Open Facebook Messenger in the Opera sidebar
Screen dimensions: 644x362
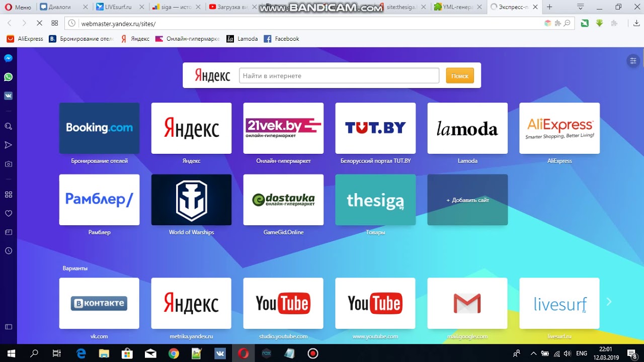tap(8, 58)
